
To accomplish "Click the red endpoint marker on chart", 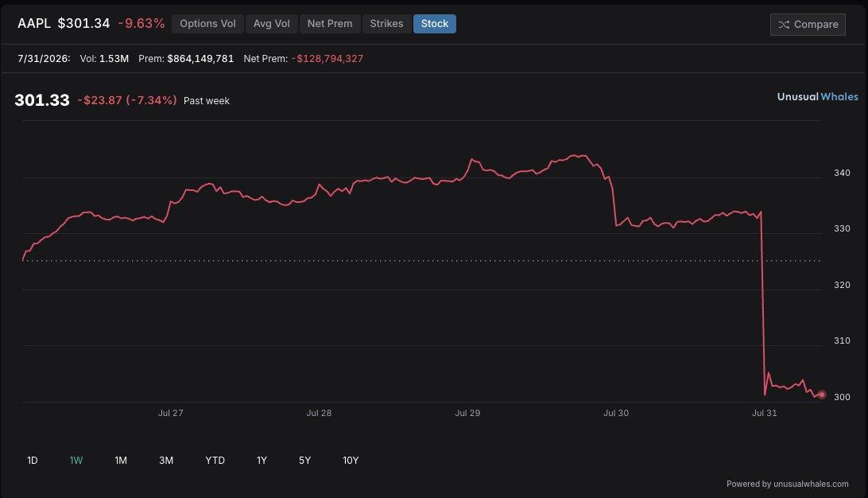I will point(822,395).
